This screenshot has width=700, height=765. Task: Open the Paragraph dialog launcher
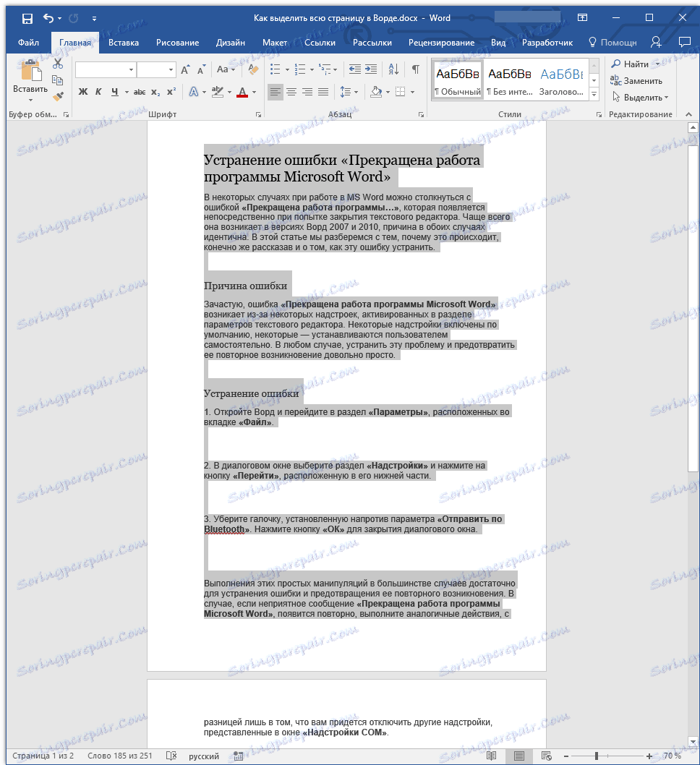click(421, 115)
